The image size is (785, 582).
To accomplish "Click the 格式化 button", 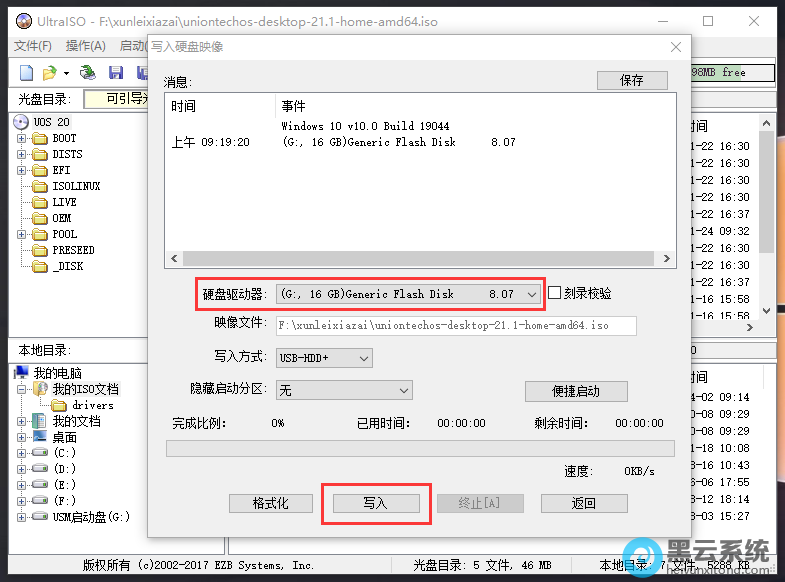I will pyautogui.click(x=271, y=503).
